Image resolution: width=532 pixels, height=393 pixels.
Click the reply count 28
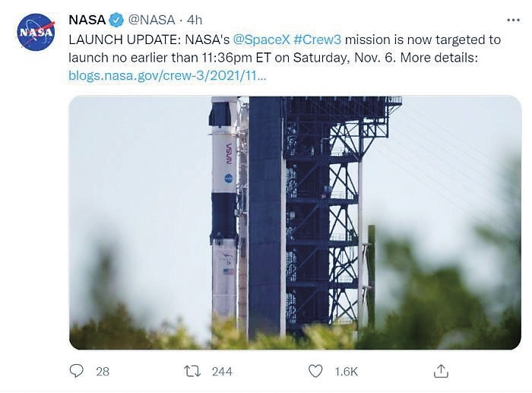[x=103, y=371]
